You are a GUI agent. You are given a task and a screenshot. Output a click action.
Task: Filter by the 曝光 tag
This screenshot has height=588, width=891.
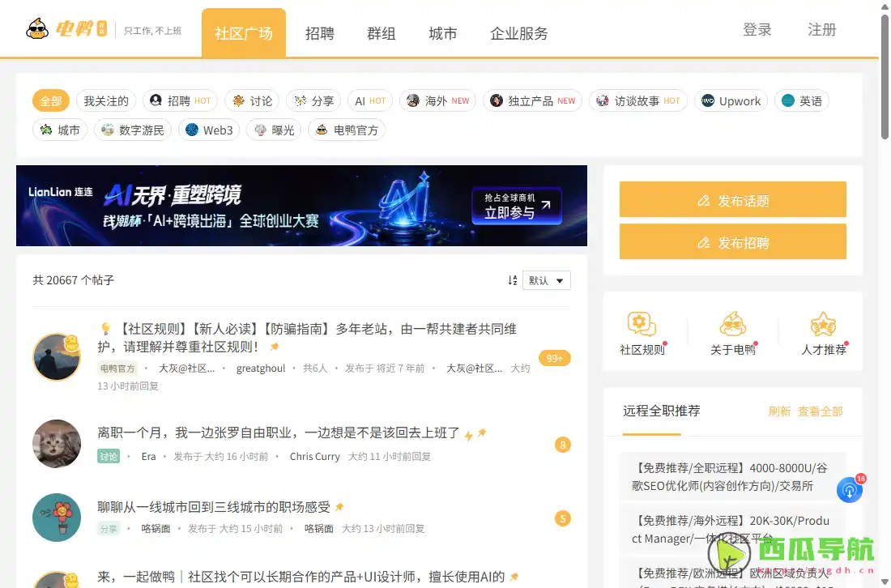(273, 130)
